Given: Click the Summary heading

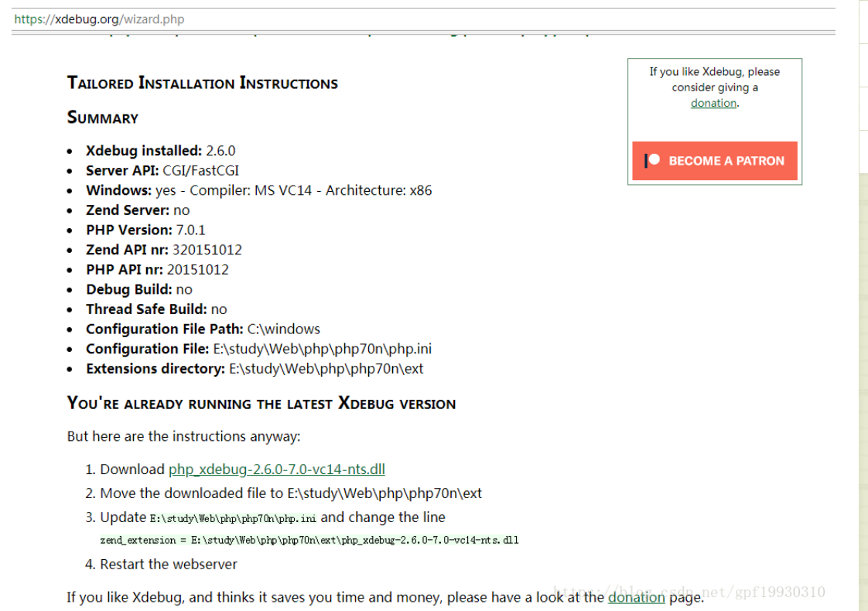Looking at the screenshot, I should [x=102, y=118].
